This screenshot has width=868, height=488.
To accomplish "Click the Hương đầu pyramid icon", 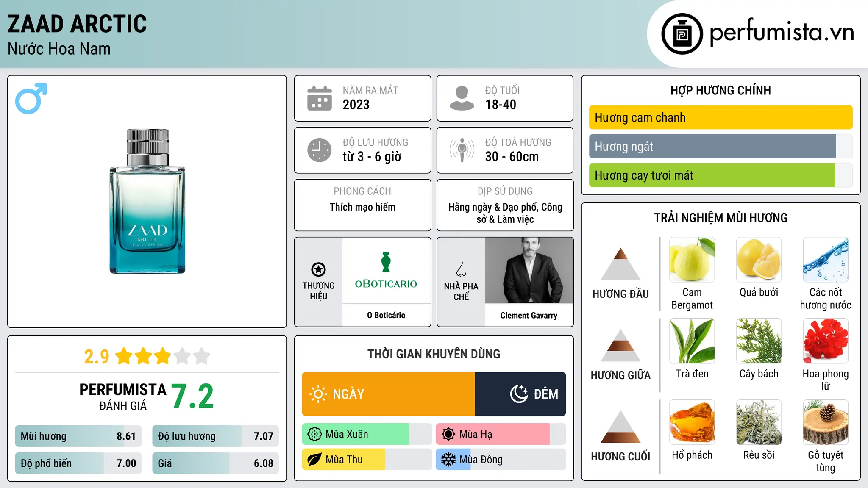I will [620, 264].
